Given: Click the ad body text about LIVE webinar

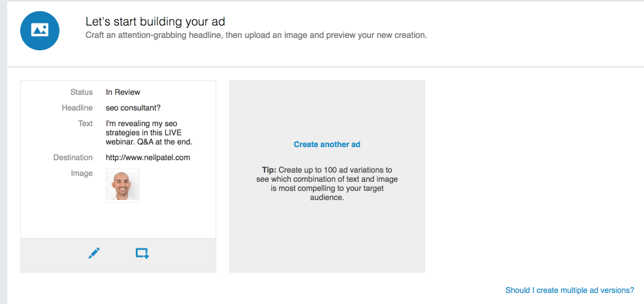Looking at the screenshot, I should 149,133.
